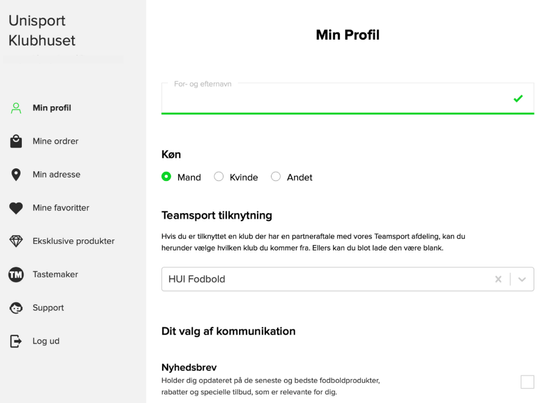Click the Min profil person icon
Screen dimensions: 547x403
click(16, 108)
